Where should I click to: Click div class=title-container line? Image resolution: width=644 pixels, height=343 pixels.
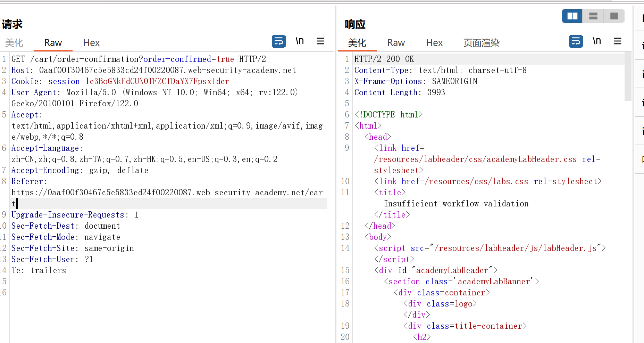click(x=465, y=326)
